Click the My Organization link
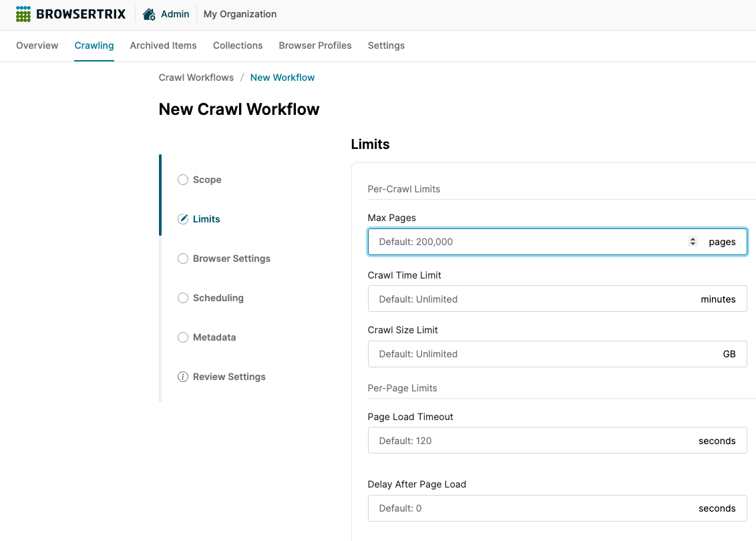Image resolution: width=756 pixels, height=541 pixels. (x=240, y=15)
